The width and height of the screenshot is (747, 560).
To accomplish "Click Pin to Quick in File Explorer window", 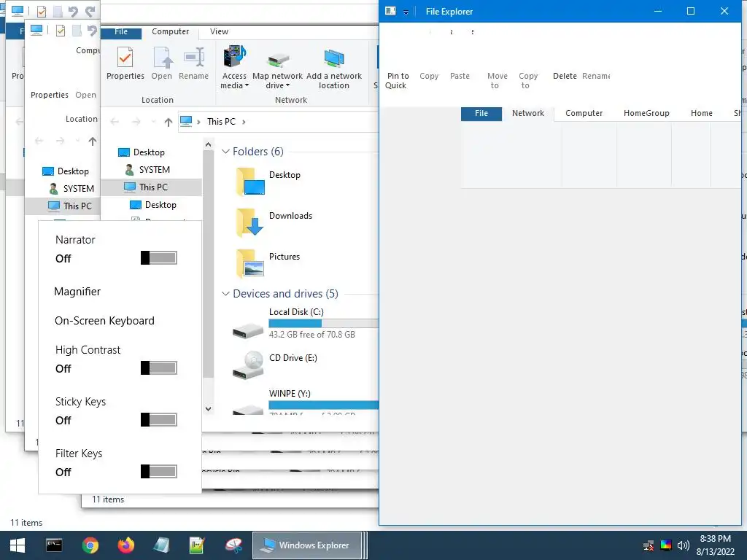I will pyautogui.click(x=398, y=80).
